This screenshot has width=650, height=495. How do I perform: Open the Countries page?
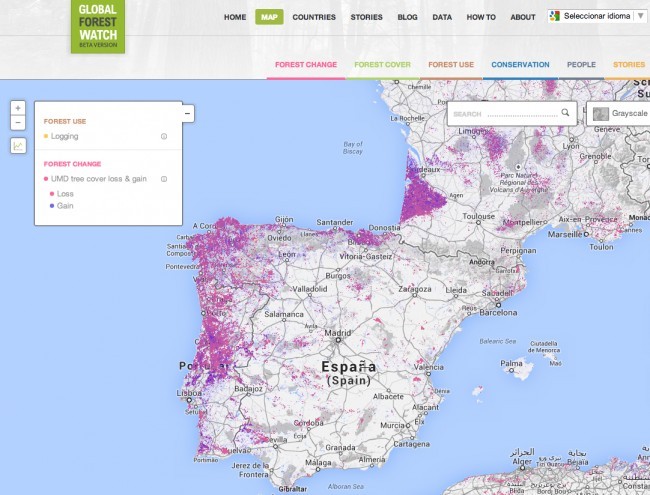point(314,17)
